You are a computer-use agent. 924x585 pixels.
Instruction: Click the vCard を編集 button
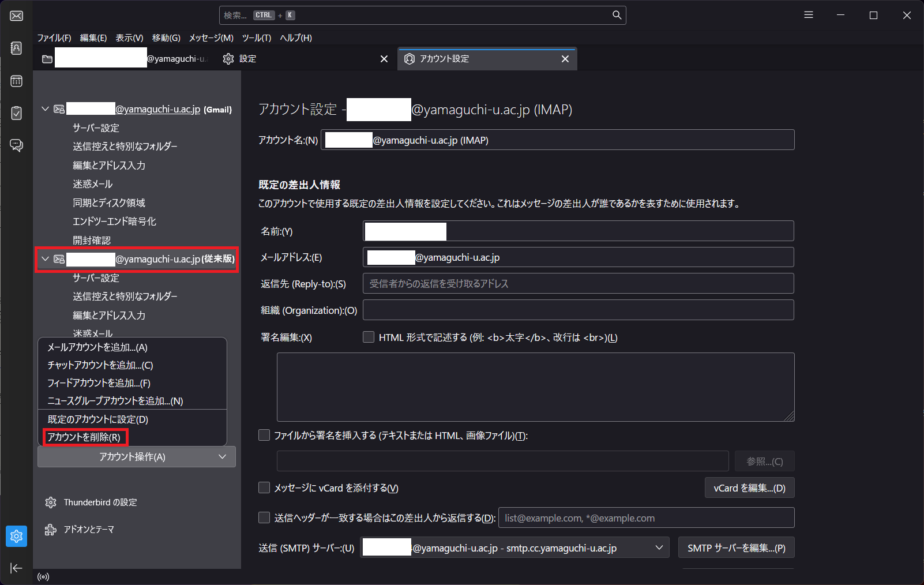749,488
